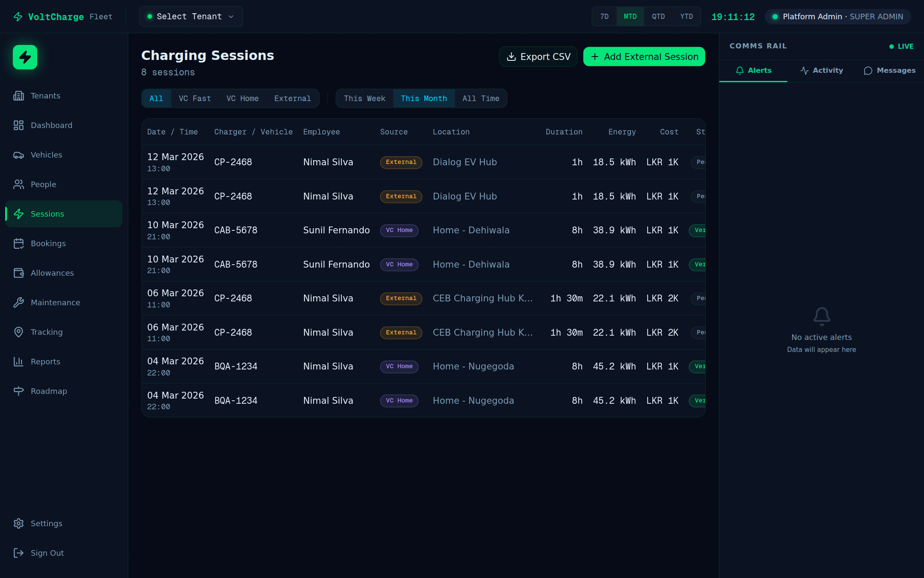Open the Select Tenant dropdown

tap(190, 16)
